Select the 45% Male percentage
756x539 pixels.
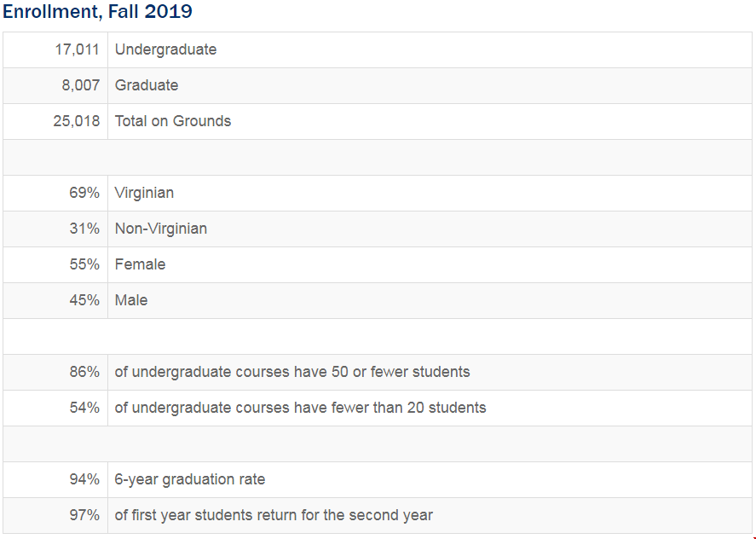(84, 299)
